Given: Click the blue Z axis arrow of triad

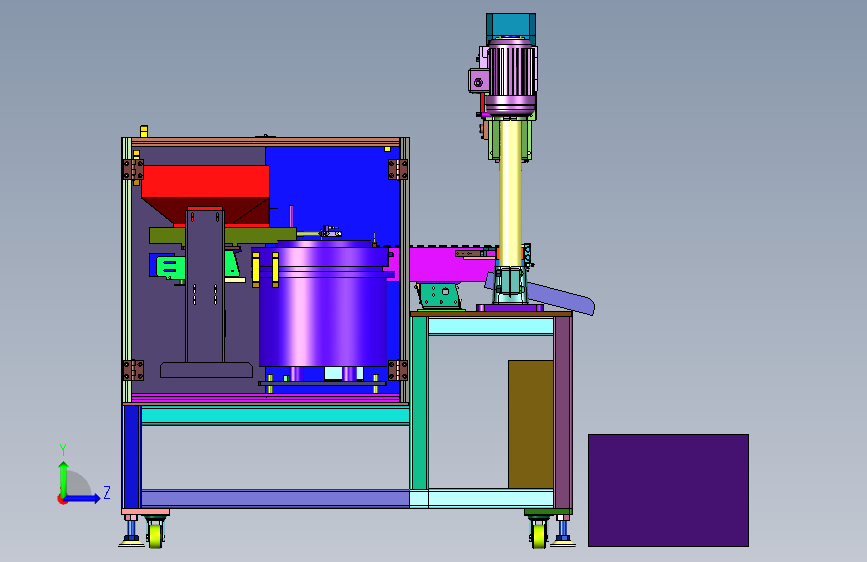Looking at the screenshot, I should [84, 498].
